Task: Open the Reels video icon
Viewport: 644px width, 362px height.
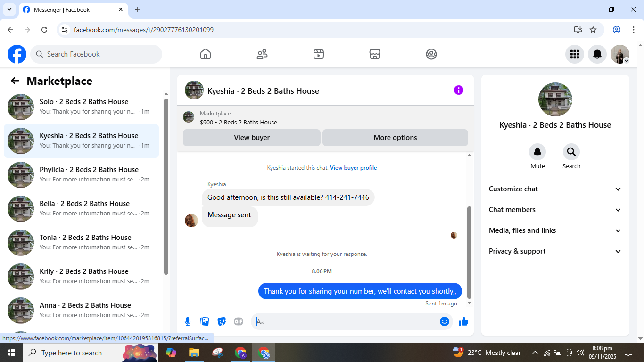Action: [x=319, y=54]
